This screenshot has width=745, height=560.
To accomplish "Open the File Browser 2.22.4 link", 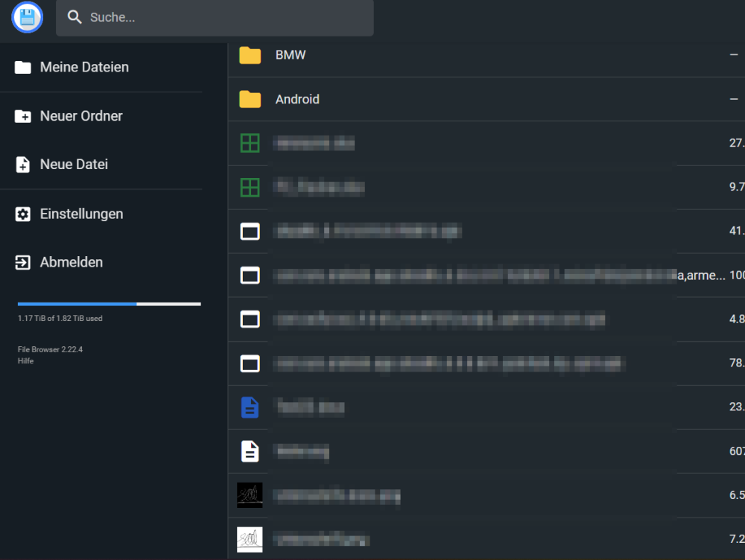I will [x=50, y=349].
